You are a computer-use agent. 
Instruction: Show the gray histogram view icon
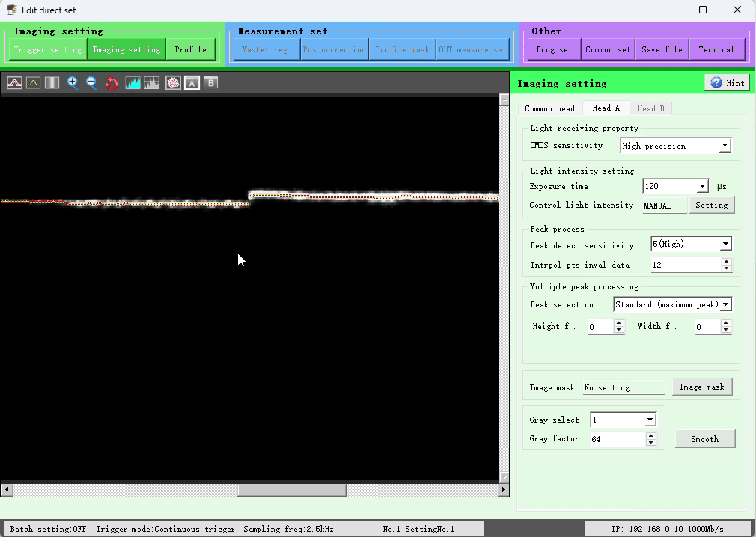point(151,83)
